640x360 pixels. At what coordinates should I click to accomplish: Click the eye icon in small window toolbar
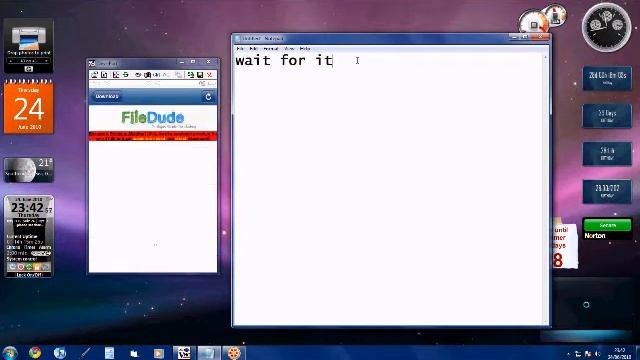138,75
